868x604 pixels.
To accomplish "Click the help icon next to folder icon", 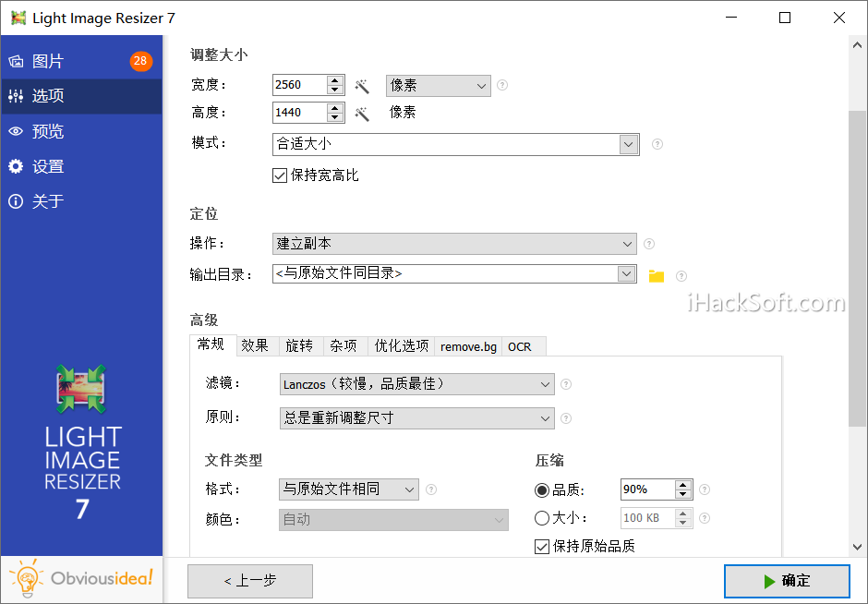I will pos(681,276).
